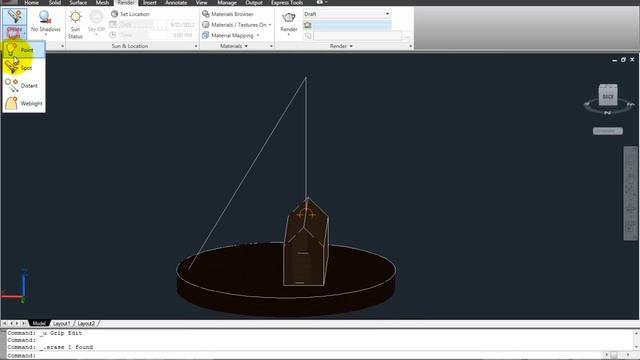Screen dimensions: 640x360
Task: Expand the Sun & Location panel title
Action: (130, 46)
